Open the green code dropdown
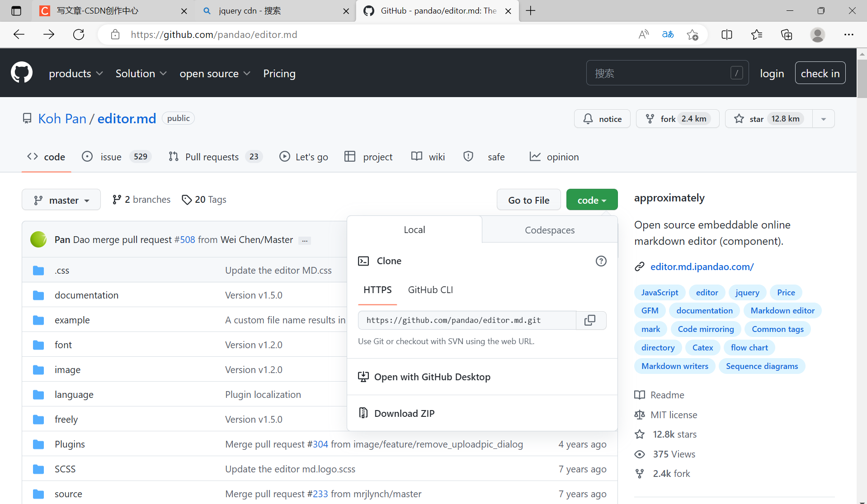Image resolution: width=867 pixels, height=504 pixels. 592,200
